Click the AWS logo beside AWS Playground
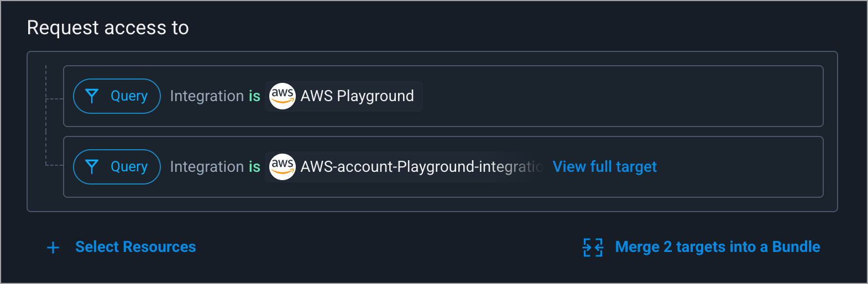This screenshot has width=868, height=284. 282,96
